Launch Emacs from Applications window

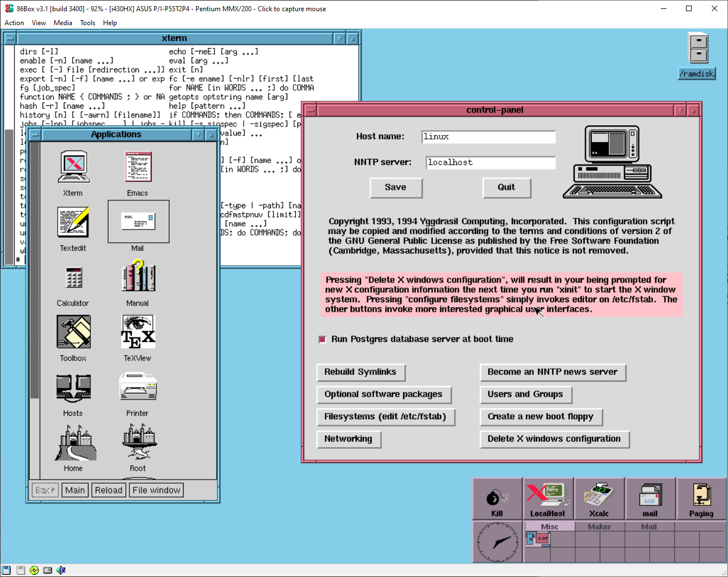click(x=138, y=167)
